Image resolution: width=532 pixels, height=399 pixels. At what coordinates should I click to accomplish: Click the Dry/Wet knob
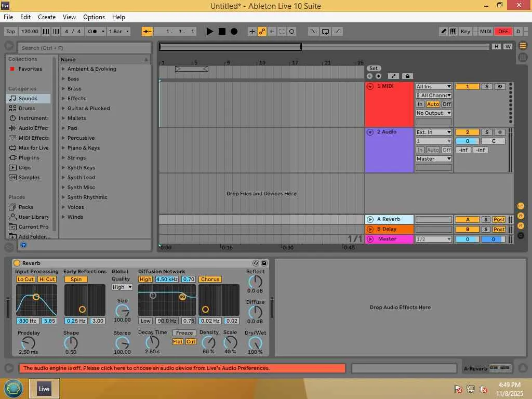click(x=255, y=343)
